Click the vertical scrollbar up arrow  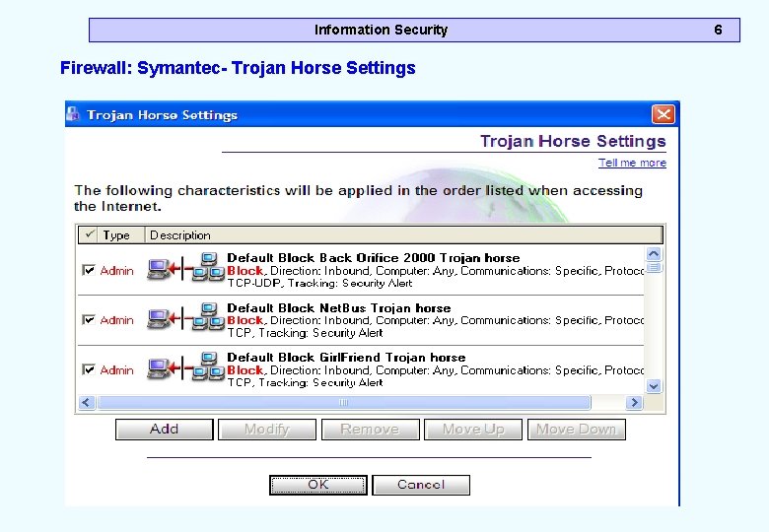tap(654, 254)
